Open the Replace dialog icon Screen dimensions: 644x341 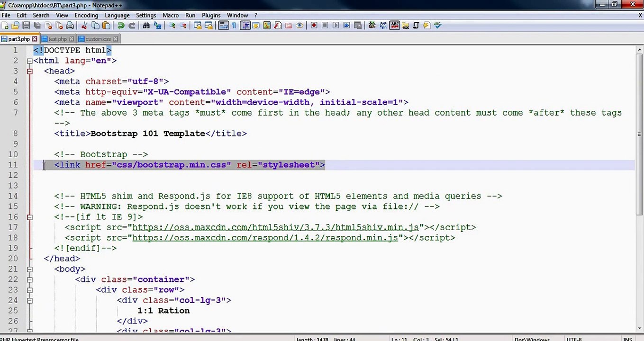coord(157,26)
